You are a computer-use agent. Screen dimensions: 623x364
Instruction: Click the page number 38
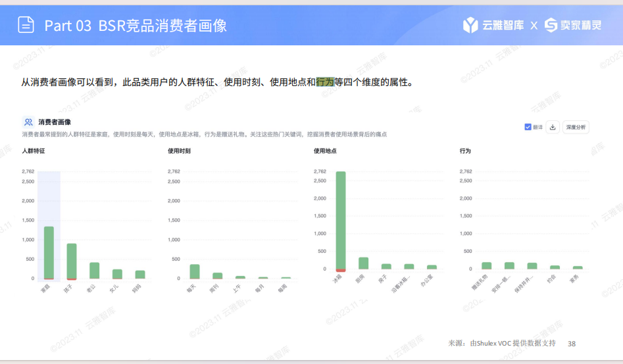pos(571,344)
